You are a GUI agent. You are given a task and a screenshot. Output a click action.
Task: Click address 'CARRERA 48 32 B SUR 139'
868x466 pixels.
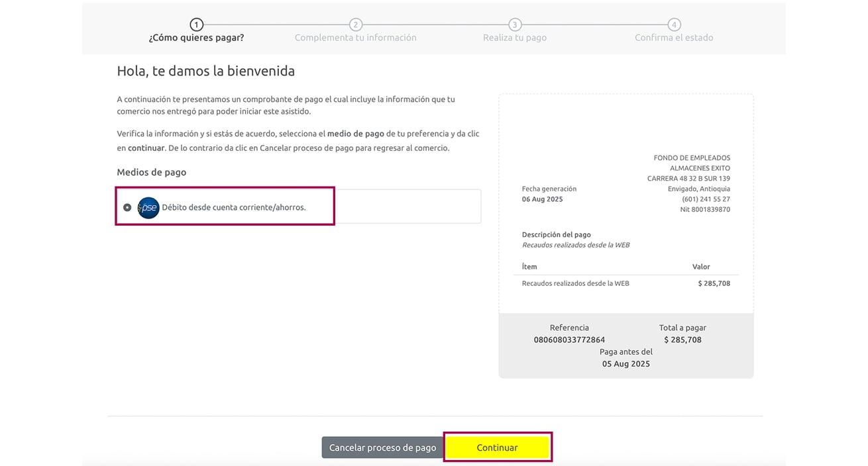pos(688,179)
